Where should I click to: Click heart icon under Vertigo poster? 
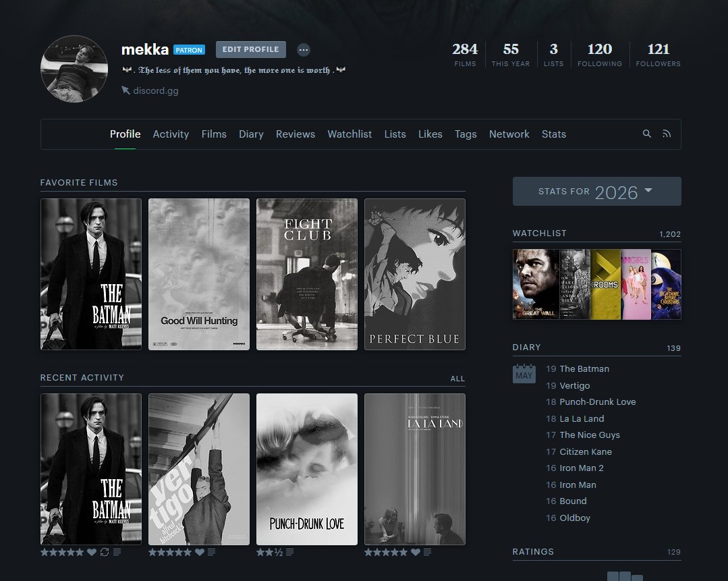pos(200,552)
